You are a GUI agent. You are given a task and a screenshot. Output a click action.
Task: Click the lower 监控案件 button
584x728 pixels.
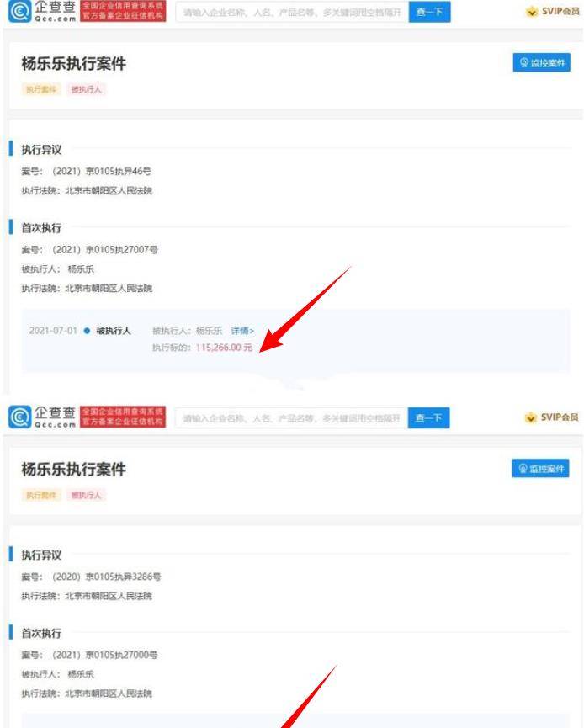tap(540, 469)
